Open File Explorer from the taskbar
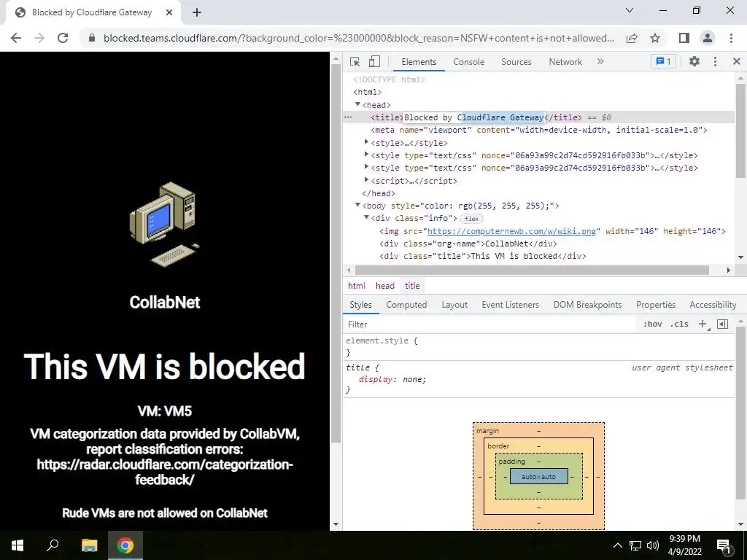Viewport: 747px width, 560px height. [x=89, y=545]
